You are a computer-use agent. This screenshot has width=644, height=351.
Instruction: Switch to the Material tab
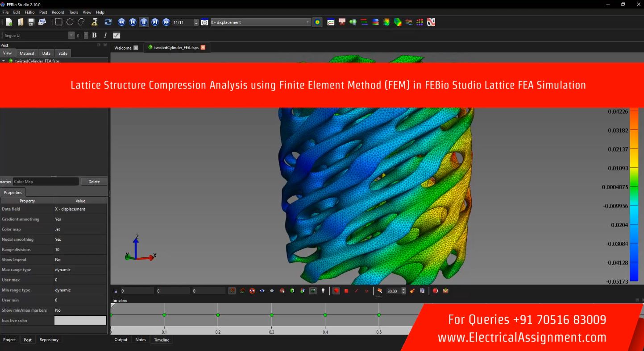coord(27,53)
